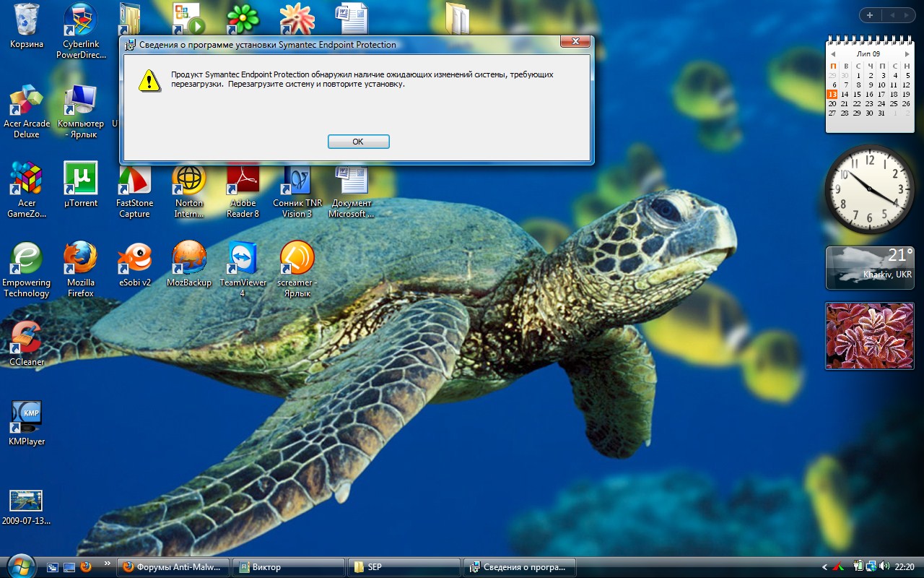This screenshot has width=924, height=578.
Task: Click the Symantec dialog title bar icon
Action: click(x=130, y=44)
